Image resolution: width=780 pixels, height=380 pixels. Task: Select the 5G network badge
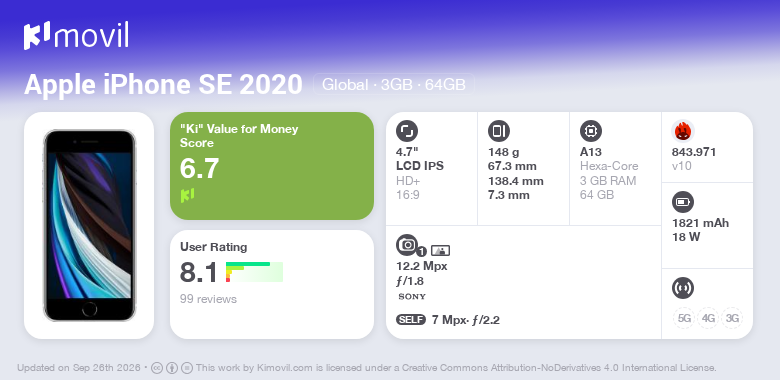point(684,318)
